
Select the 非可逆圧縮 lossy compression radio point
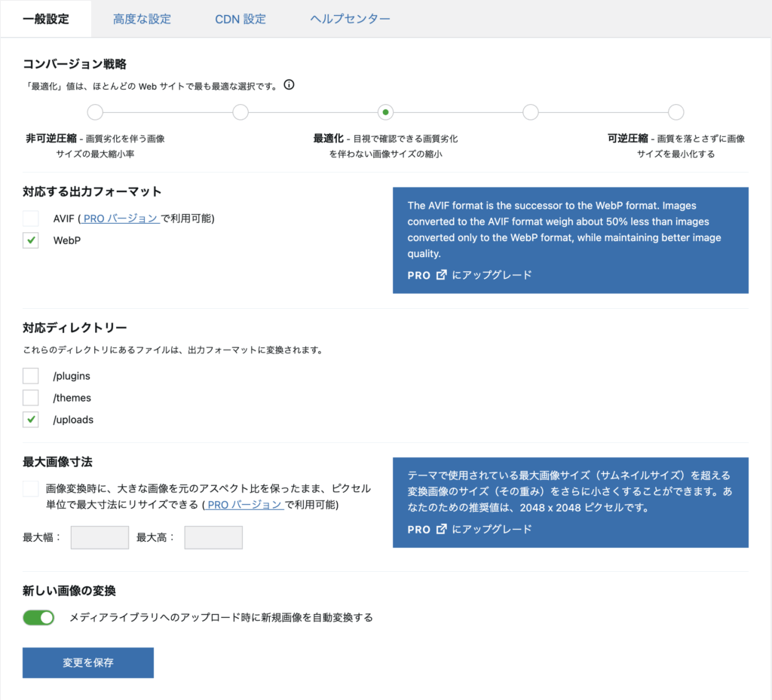(x=95, y=112)
